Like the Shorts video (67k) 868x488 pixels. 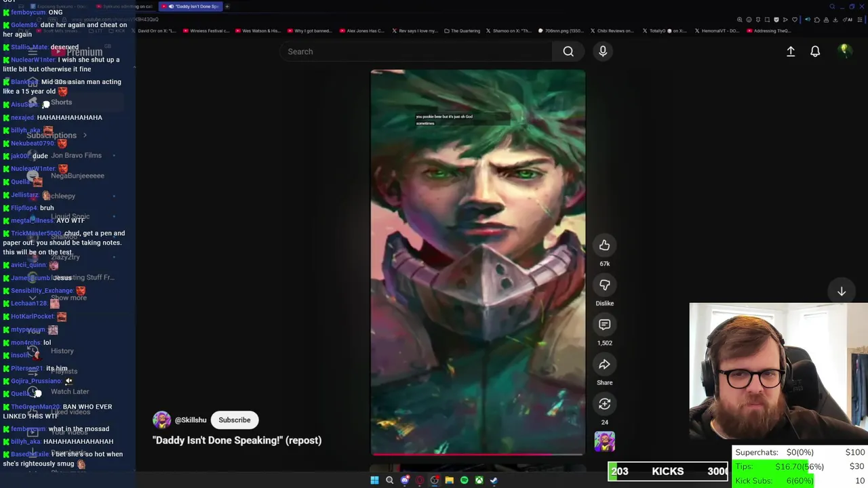coord(604,245)
